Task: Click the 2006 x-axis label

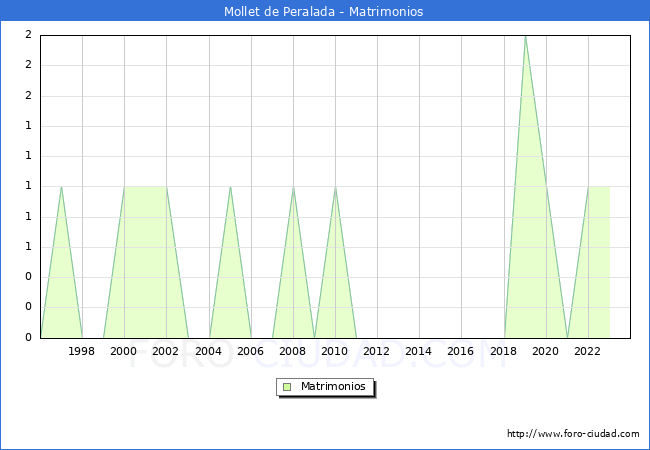Action: click(250, 351)
